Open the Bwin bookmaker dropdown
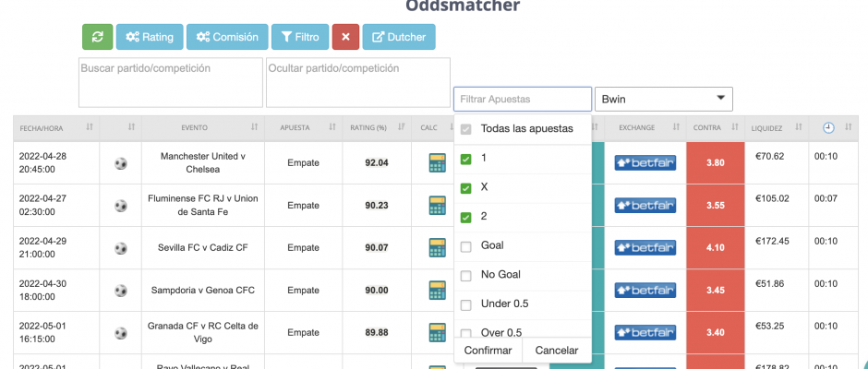Image resolution: width=868 pixels, height=369 pixels. 664,99
